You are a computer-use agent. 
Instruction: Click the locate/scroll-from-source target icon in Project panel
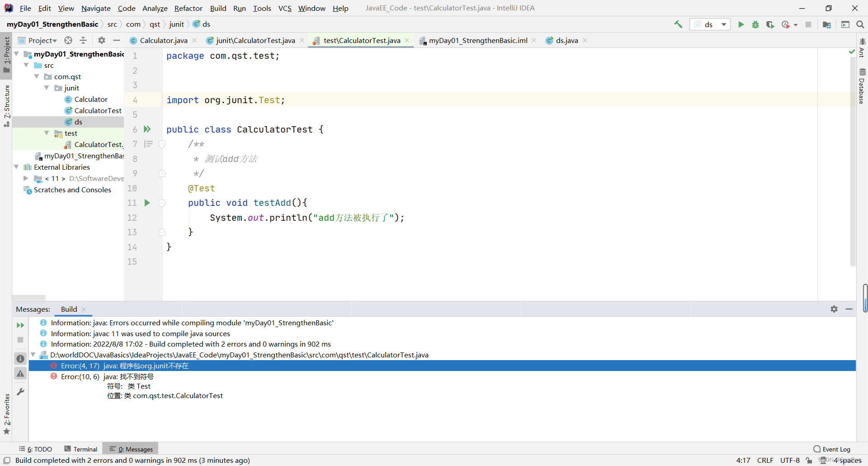tap(68, 40)
